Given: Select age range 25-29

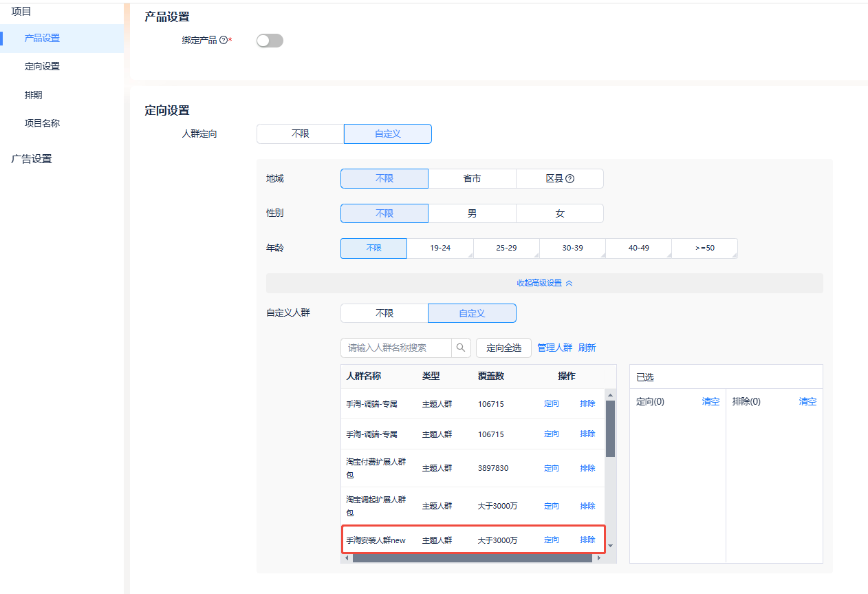Looking at the screenshot, I should (x=506, y=248).
